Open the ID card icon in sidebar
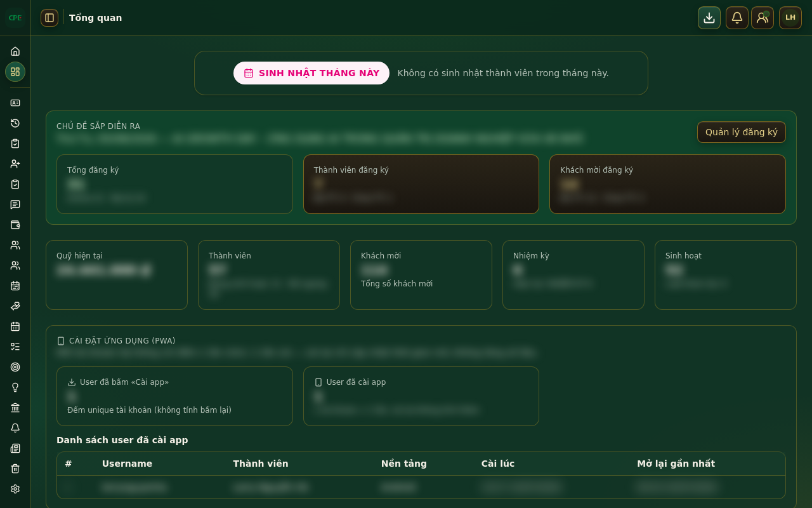 pos(15,103)
